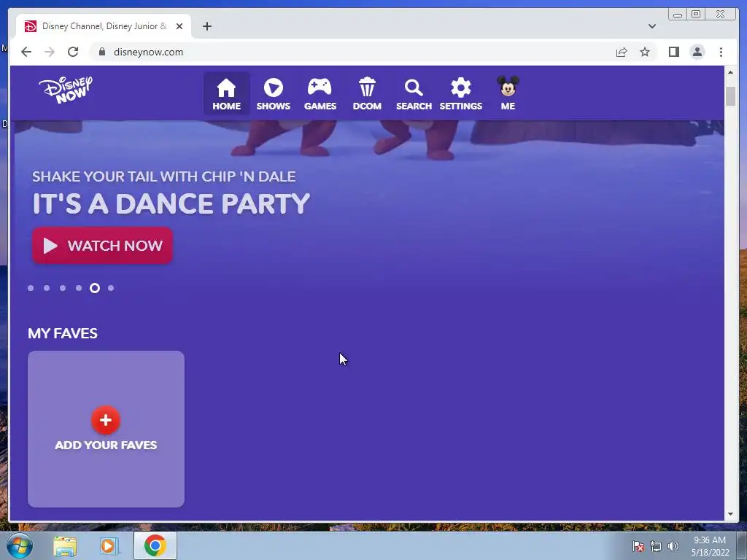Open the SHOWS section
The width and height of the screenshot is (747, 560).
(273, 93)
